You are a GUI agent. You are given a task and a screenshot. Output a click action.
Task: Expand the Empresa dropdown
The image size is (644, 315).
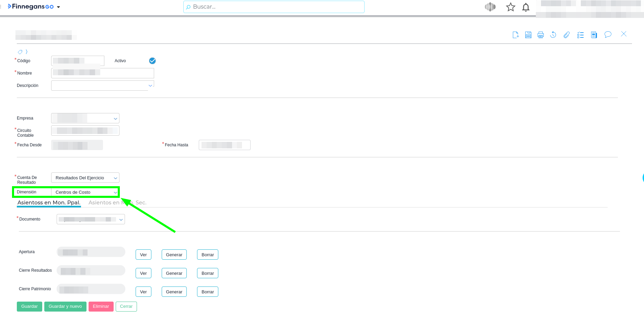click(115, 119)
